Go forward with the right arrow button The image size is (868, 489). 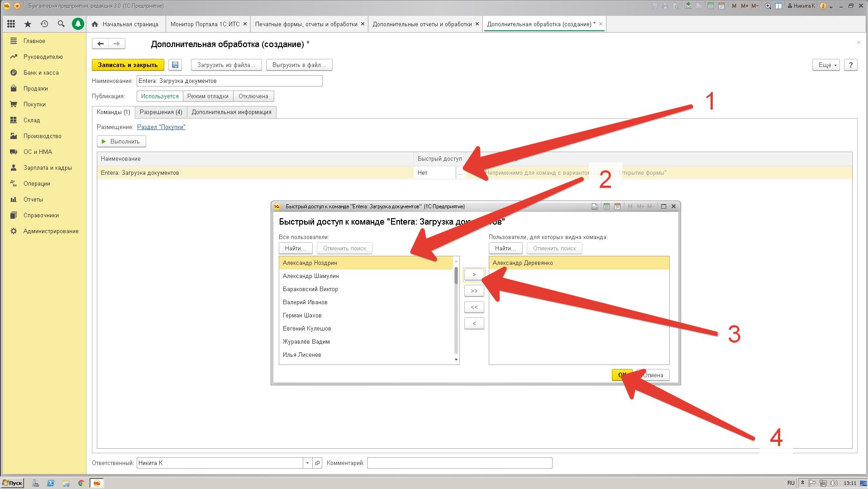click(117, 43)
